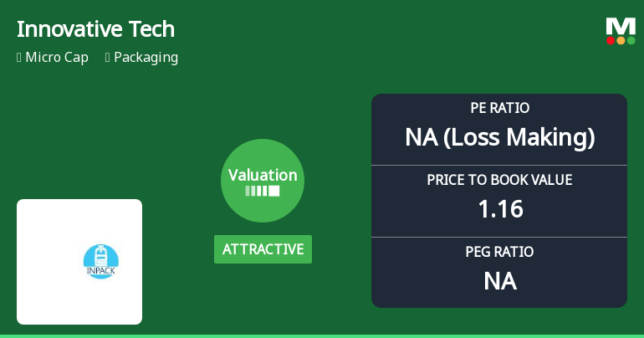Select the PRICE TO BOOK VALUE heading
This screenshot has height=338, width=644.
499,180
